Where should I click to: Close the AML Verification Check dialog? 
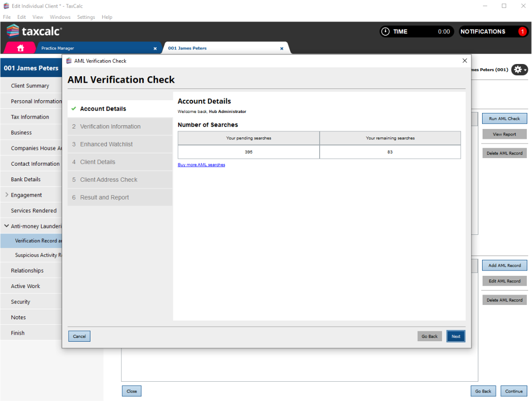(465, 61)
